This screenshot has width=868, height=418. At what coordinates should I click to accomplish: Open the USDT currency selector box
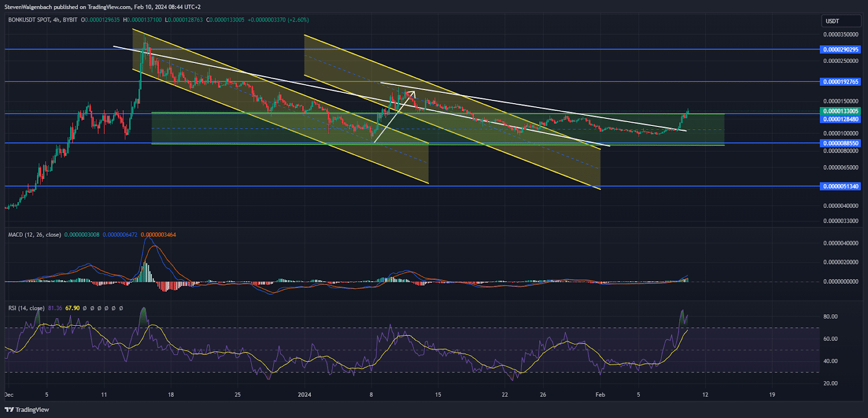841,21
